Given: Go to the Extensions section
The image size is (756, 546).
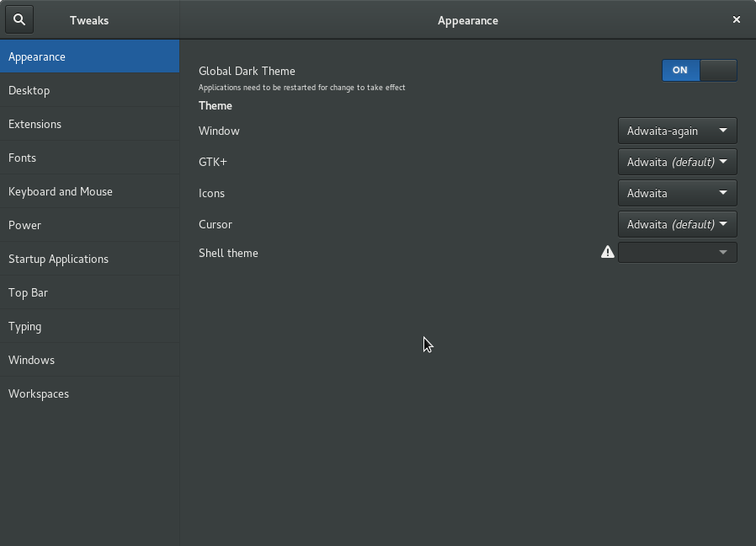Looking at the screenshot, I should (89, 124).
